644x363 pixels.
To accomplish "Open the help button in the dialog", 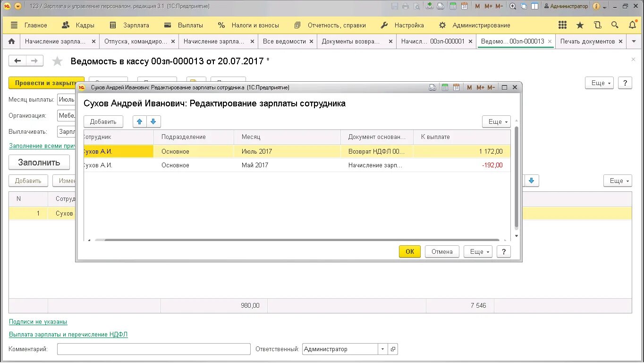I will pos(503,251).
